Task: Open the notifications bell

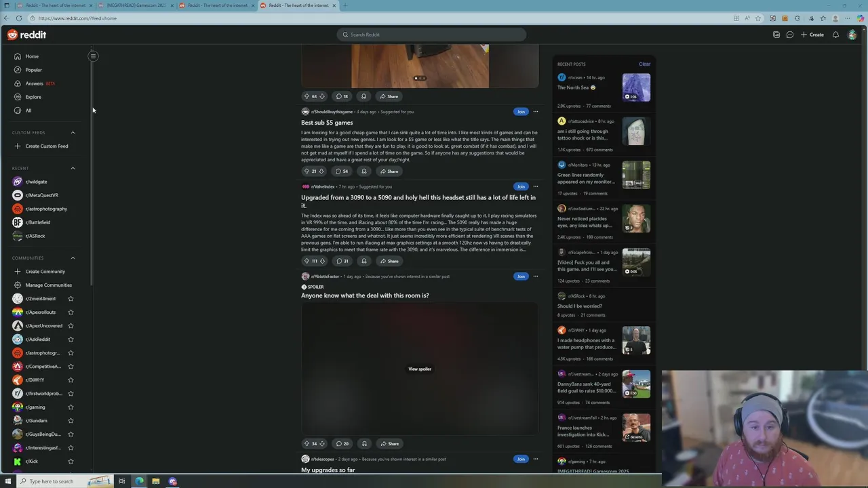Action: tap(835, 35)
